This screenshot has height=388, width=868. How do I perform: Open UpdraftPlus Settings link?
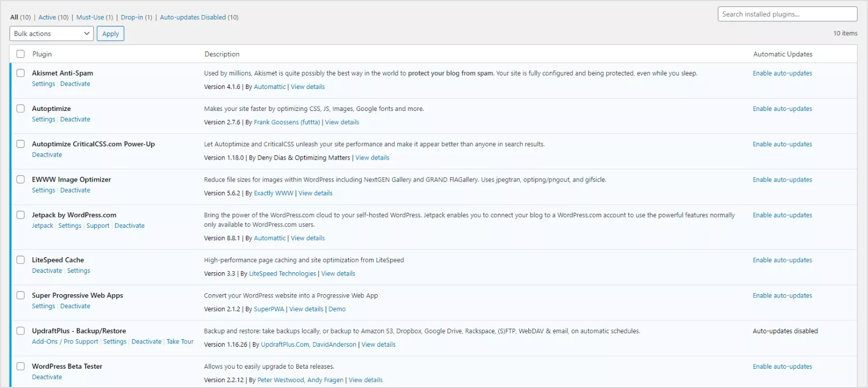(115, 341)
